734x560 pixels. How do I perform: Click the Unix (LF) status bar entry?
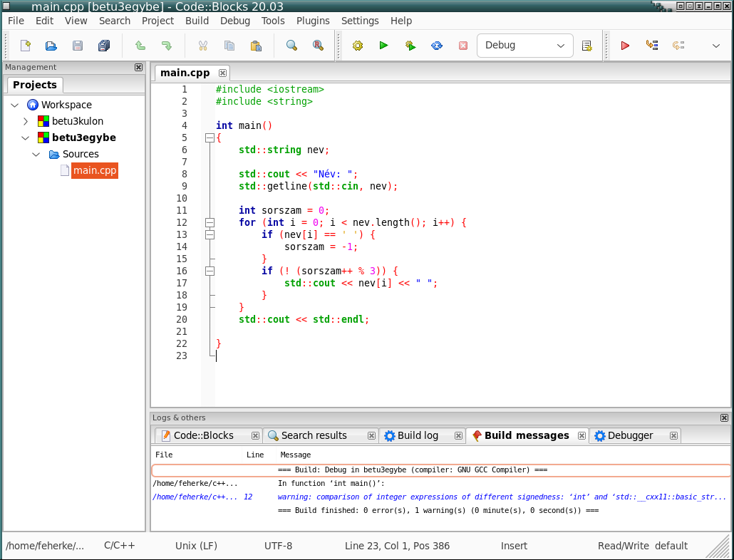tap(196, 546)
